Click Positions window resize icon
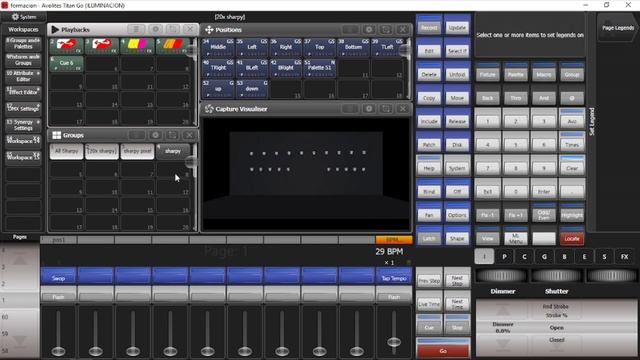Viewport: 640px width, 360px height. (x=386, y=29)
